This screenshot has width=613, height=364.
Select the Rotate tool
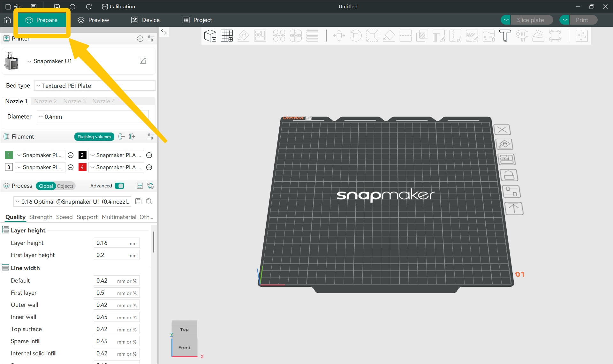[x=356, y=36]
